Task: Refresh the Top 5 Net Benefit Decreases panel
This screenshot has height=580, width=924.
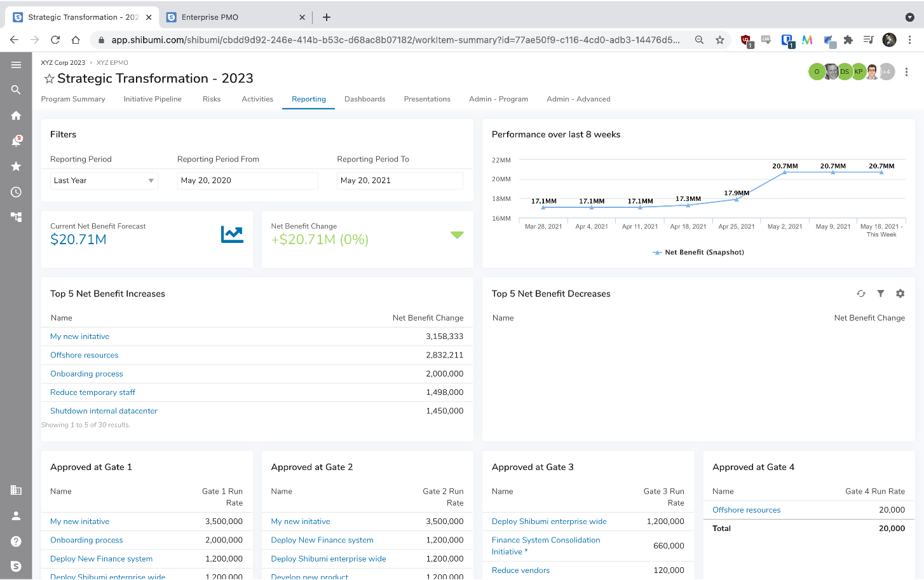Action: 861,294
